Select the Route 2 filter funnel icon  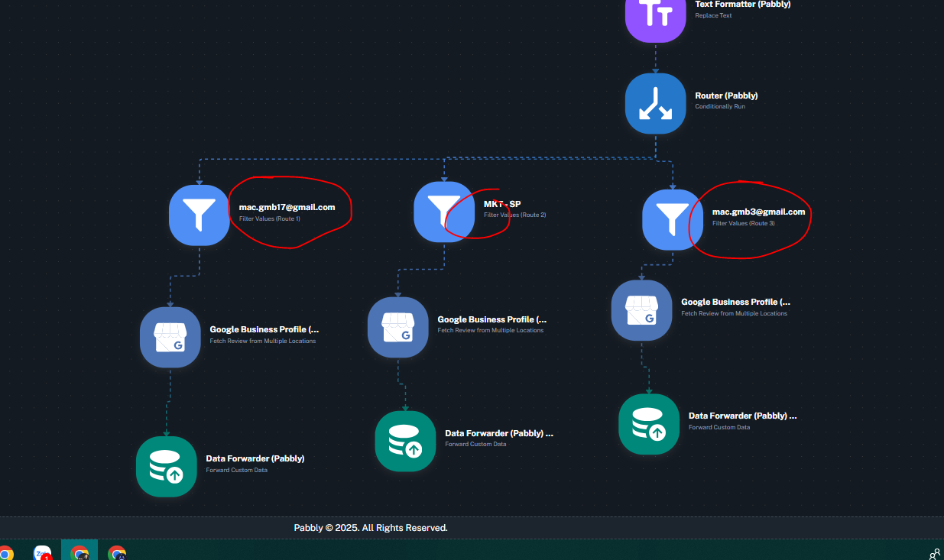(443, 211)
